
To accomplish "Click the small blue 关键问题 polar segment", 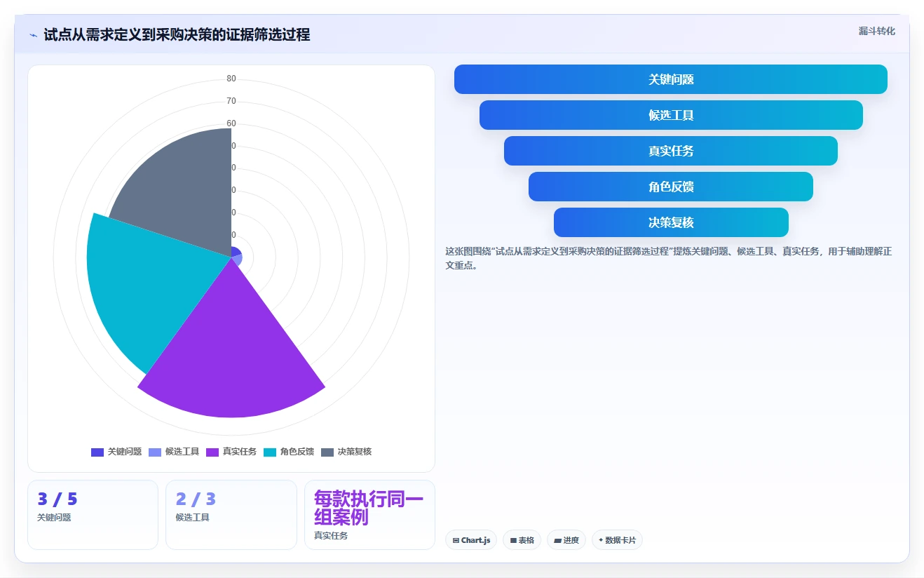I will (236, 252).
